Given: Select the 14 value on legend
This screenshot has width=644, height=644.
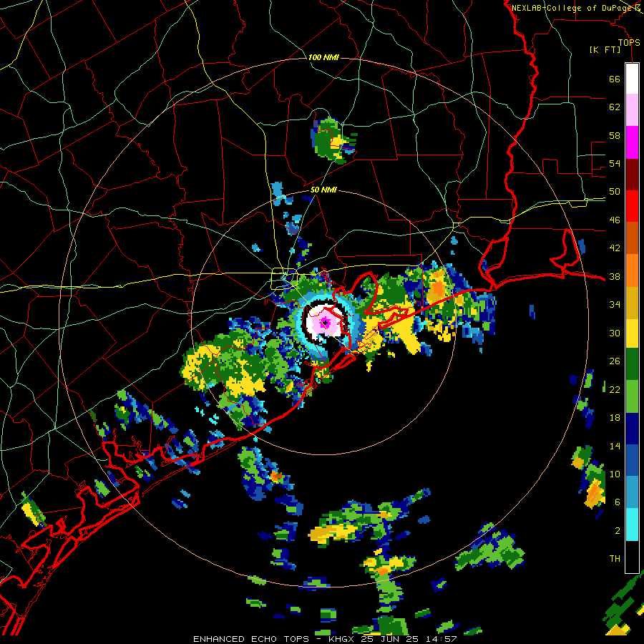Looking at the screenshot, I should pyautogui.click(x=615, y=446).
